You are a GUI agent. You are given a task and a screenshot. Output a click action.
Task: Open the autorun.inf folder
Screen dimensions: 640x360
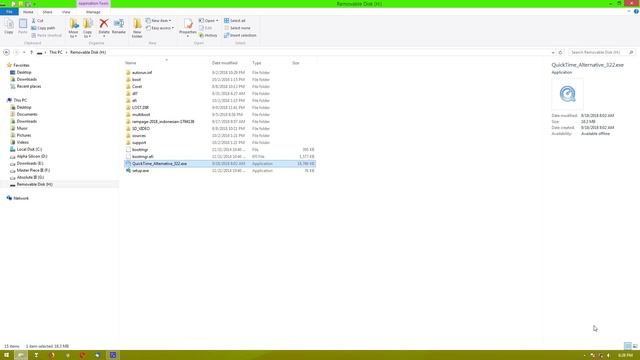pos(142,73)
